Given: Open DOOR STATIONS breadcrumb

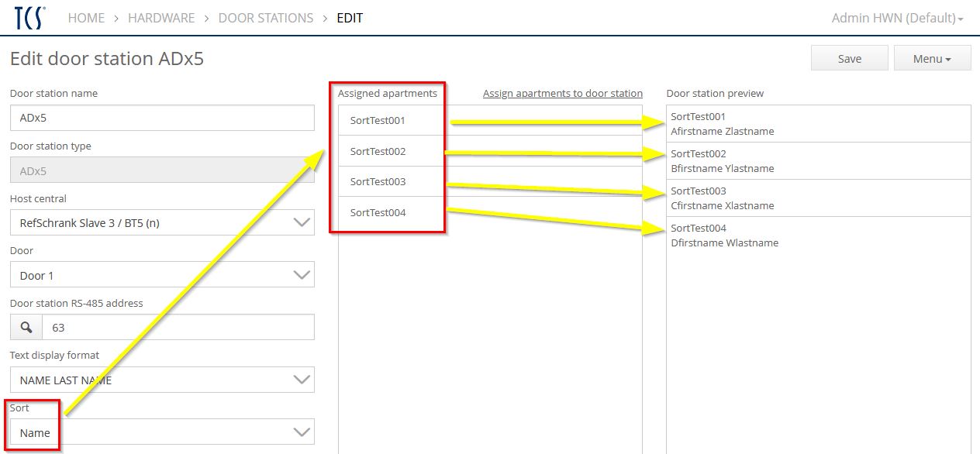Looking at the screenshot, I should [266, 18].
